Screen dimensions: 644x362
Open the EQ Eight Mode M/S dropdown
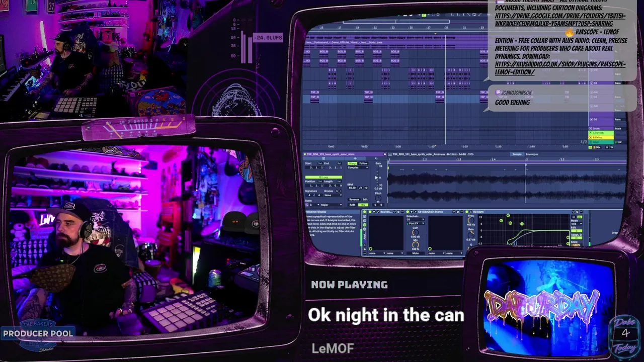point(577,224)
